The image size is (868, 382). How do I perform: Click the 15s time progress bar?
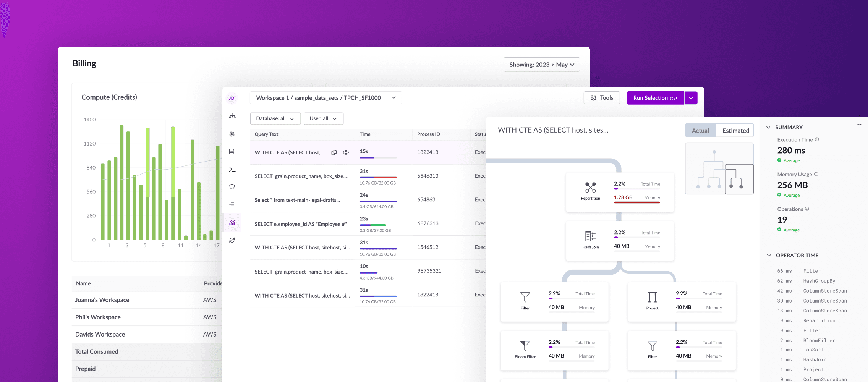[378, 157]
